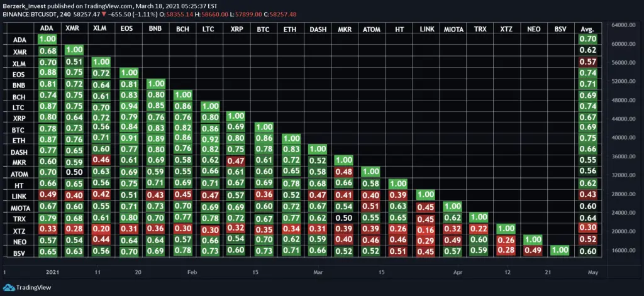Image resolution: width=644 pixels, height=296 pixels.
Task: Click the 0.84 cell in the BTC row
Action: point(128,126)
